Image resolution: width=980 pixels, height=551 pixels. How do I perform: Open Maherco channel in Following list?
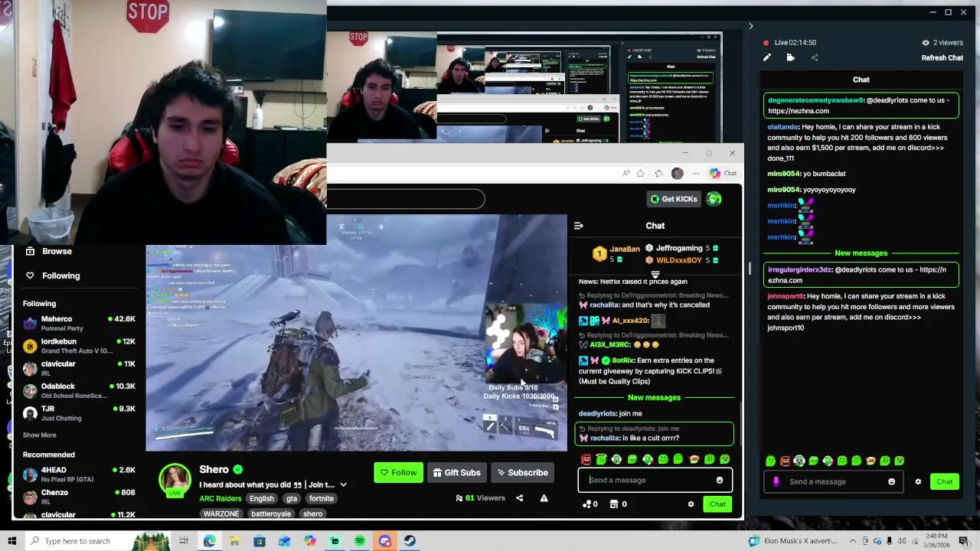(79, 323)
